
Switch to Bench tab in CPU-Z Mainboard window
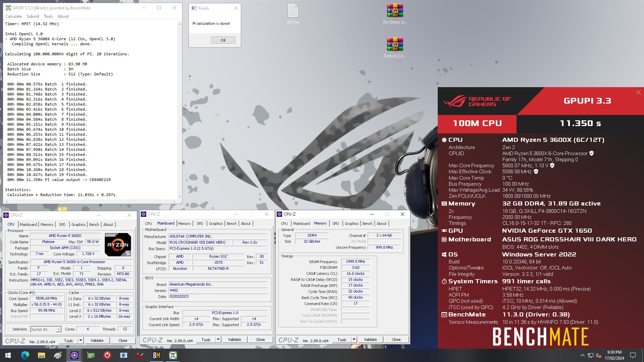[x=232, y=224]
